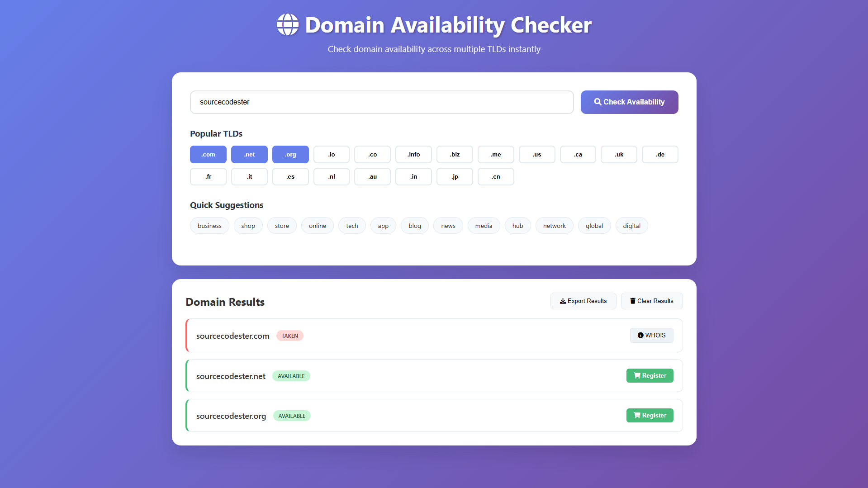Disable the .org TLD selection

tap(290, 155)
